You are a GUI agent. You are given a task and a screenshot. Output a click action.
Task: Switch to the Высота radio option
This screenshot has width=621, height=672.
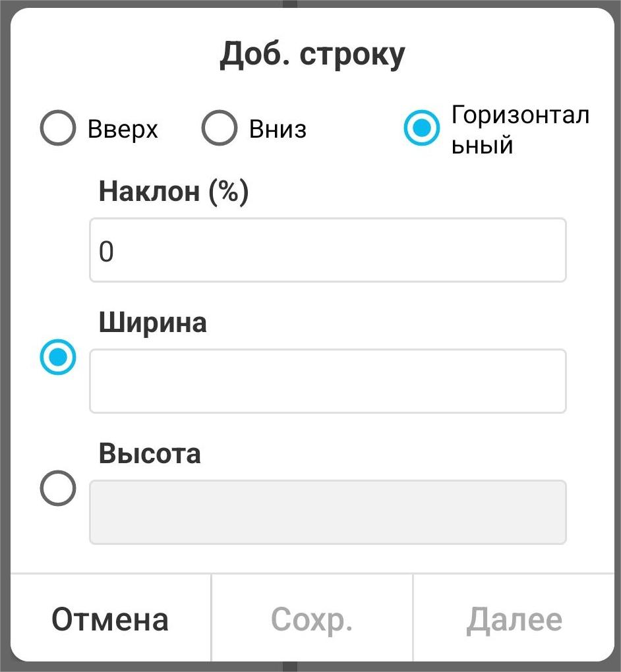tap(57, 489)
